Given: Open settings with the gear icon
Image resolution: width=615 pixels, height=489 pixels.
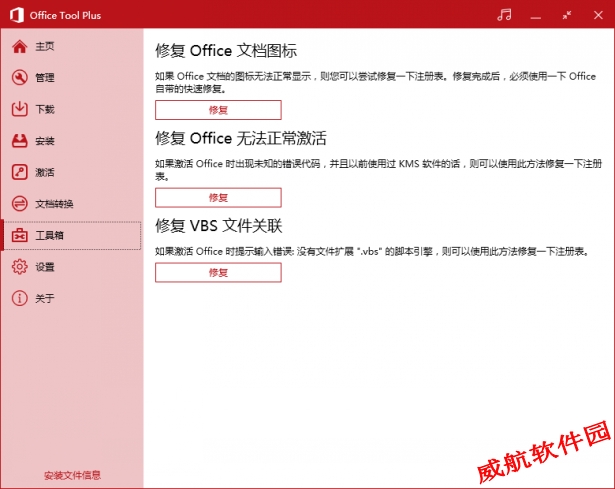Looking at the screenshot, I should coord(19,267).
